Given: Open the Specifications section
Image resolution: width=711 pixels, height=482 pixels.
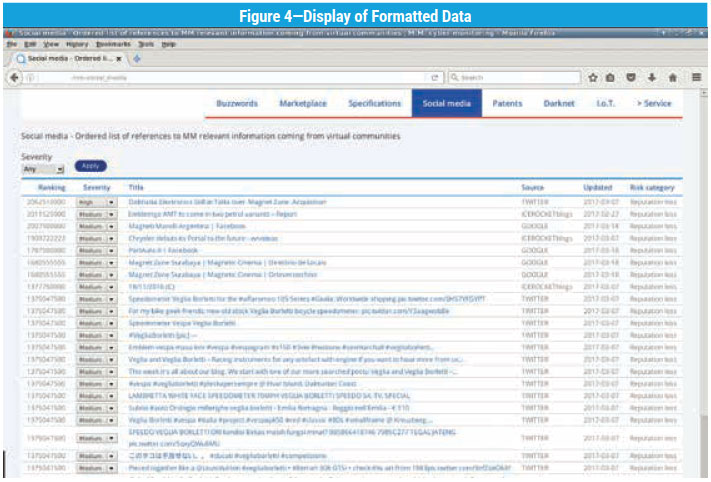Looking at the screenshot, I should tap(375, 103).
